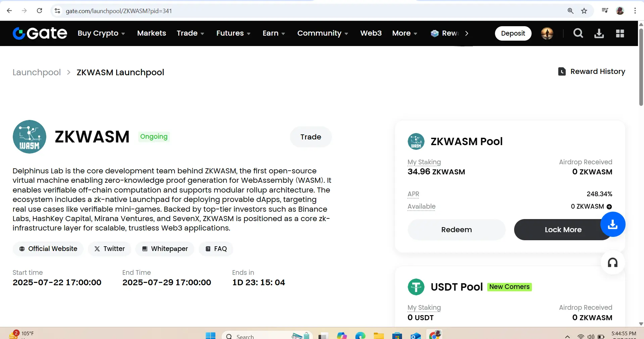Click the ZKWASM Pool logo icon
The image size is (644, 339).
pos(416,141)
